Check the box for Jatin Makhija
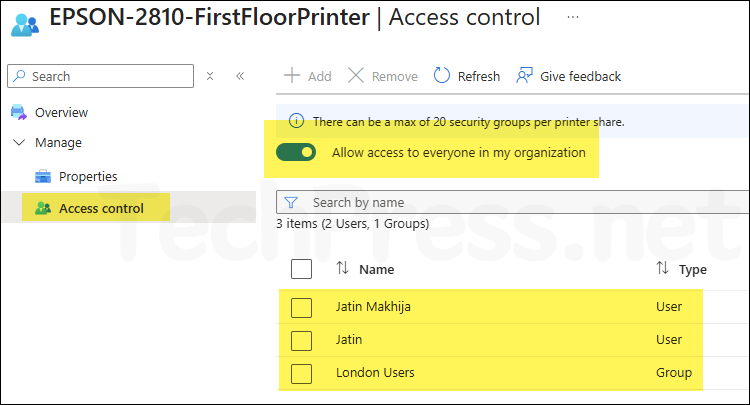This screenshot has height=405, width=750. [301, 307]
